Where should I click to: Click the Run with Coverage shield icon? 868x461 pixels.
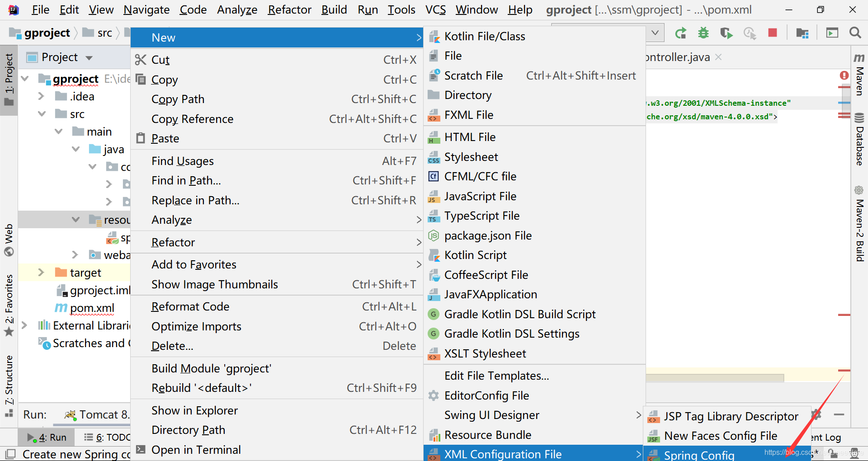click(726, 33)
